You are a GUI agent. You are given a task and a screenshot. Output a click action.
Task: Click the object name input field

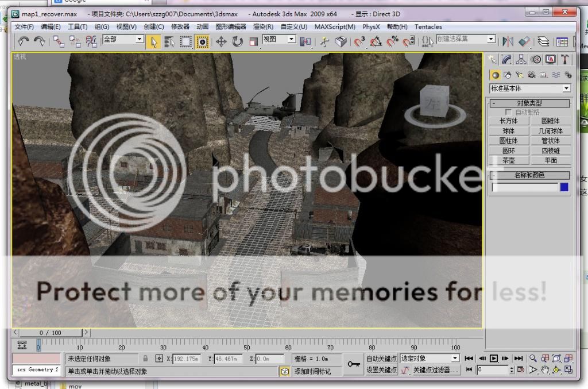pyautogui.click(x=525, y=187)
